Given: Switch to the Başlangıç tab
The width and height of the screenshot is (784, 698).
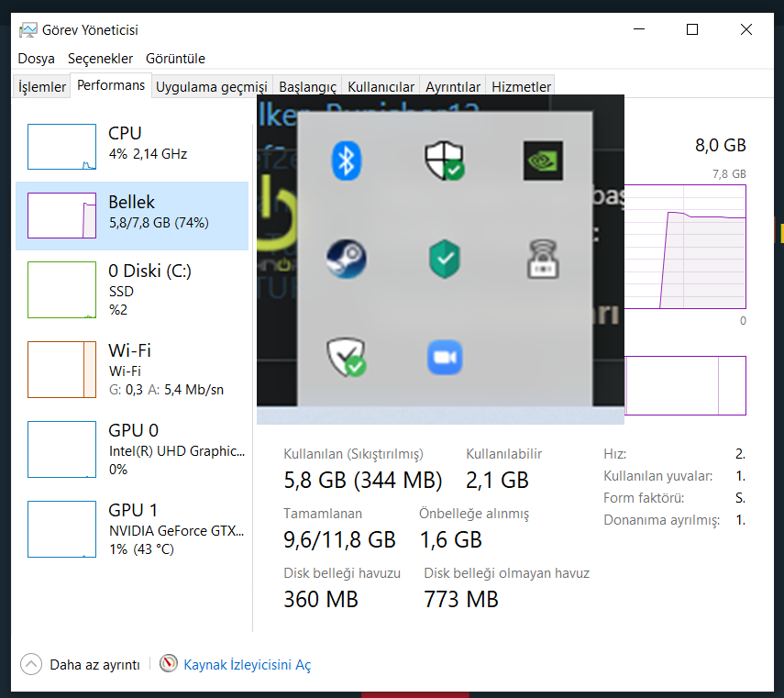Looking at the screenshot, I should click(x=307, y=86).
